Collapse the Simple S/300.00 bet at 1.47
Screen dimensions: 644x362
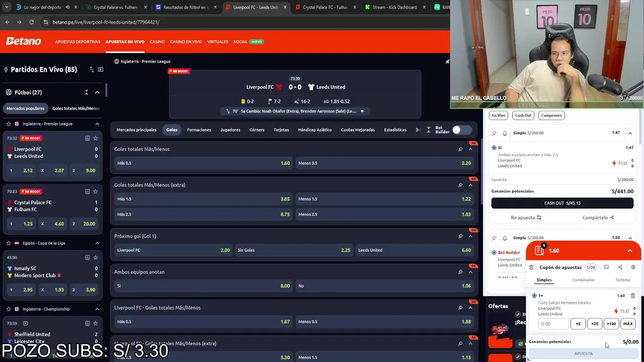630,133
